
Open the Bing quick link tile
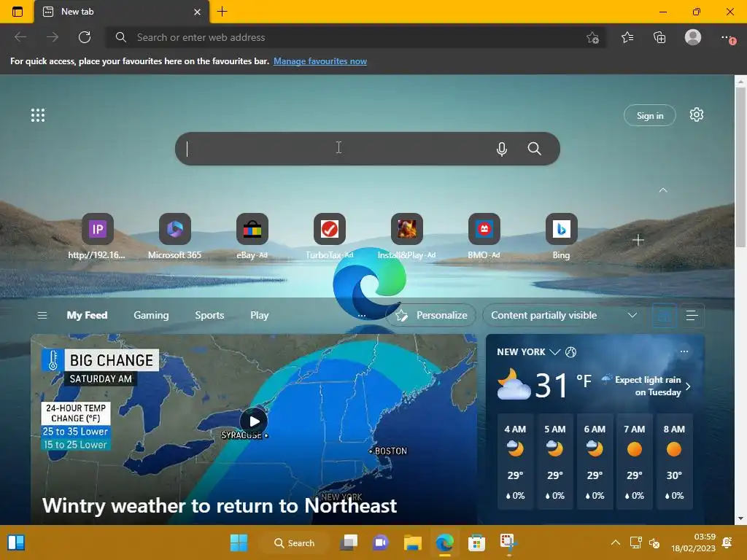pos(561,236)
